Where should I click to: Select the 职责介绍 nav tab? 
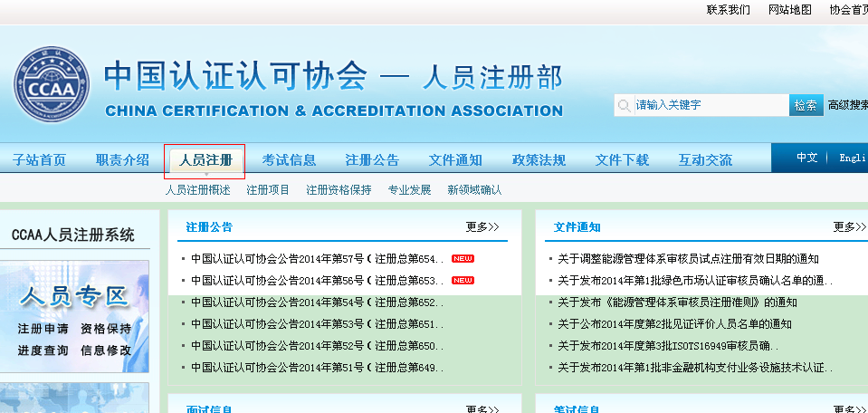122,160
